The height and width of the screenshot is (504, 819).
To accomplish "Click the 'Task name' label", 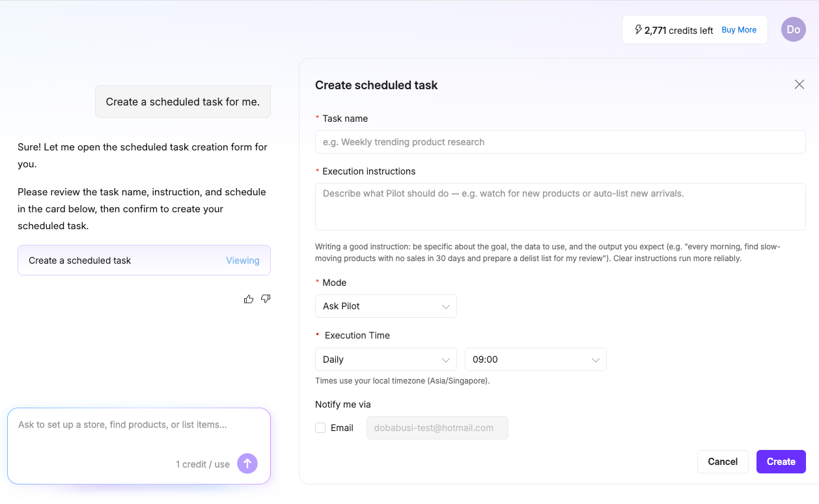I will coord(345,119).
